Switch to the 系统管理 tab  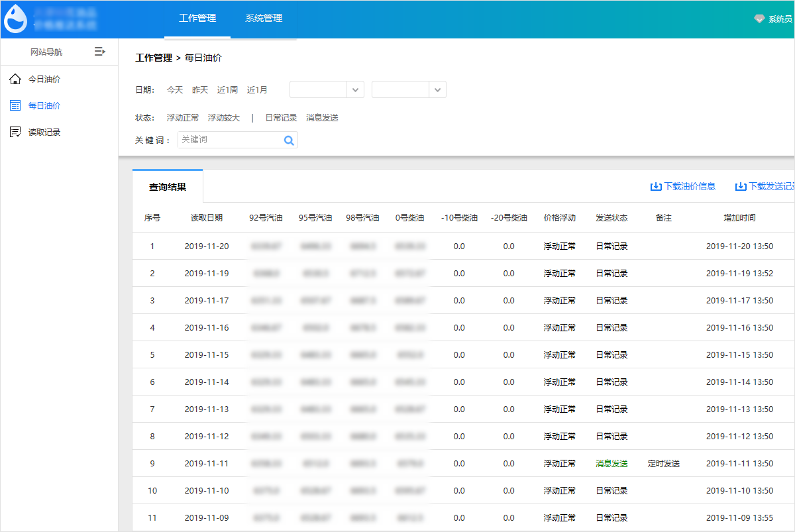coord(264,19)
